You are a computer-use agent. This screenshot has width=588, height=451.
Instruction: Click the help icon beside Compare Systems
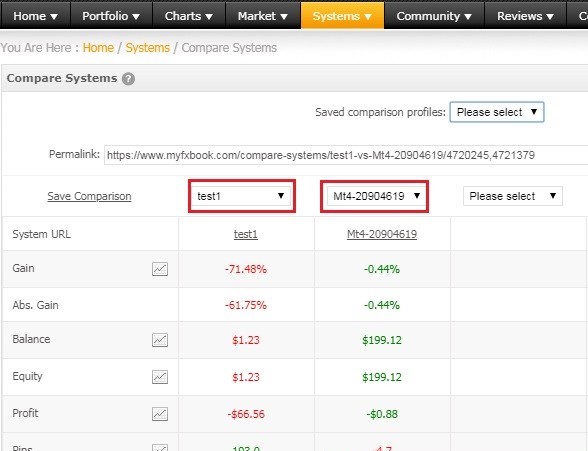tap(128, 79)
